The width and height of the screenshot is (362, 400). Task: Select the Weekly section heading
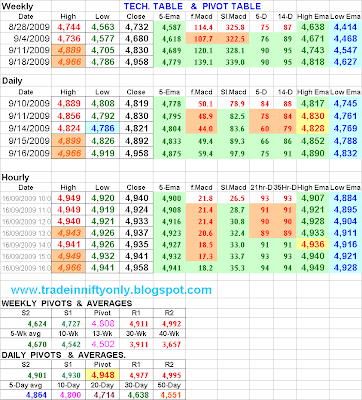[x=17, y=6]
